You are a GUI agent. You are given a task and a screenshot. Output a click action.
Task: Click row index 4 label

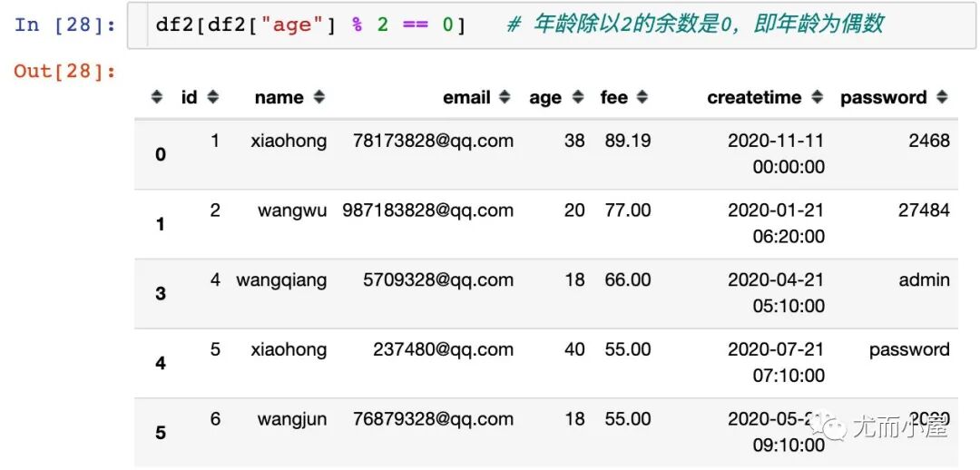(161, 363)
